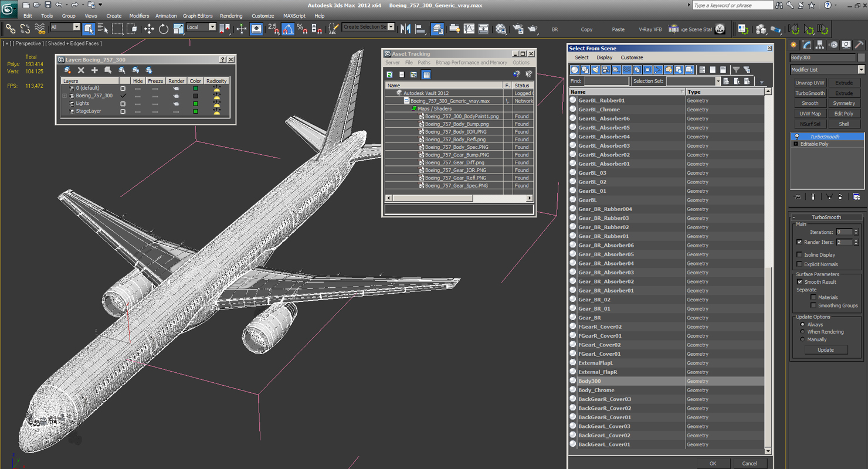
Task: Open Local reference coordinate system dropdown
Action: (x=201, y=27)
